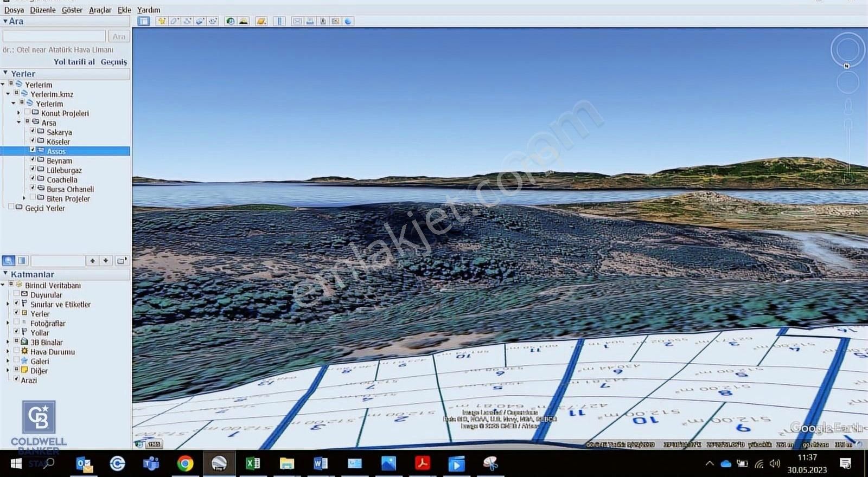This screenshot has height=477, width=868.
Task: Open the Ruler tool
Action: [x=279, y=21]
